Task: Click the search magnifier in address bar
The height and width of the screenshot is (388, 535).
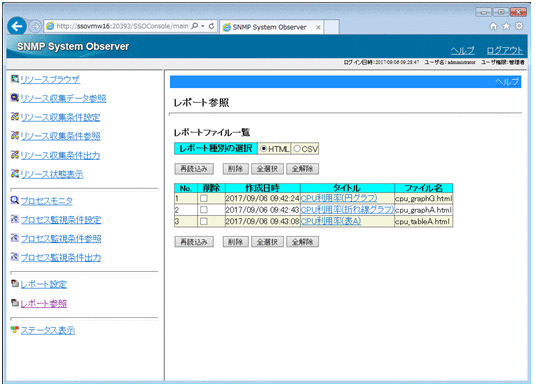Action: click(194, 26)
